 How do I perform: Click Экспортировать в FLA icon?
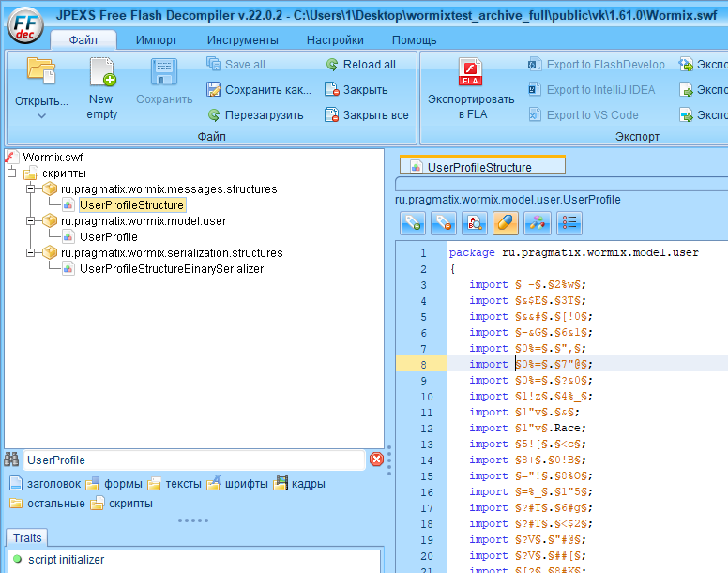(470, 72)
